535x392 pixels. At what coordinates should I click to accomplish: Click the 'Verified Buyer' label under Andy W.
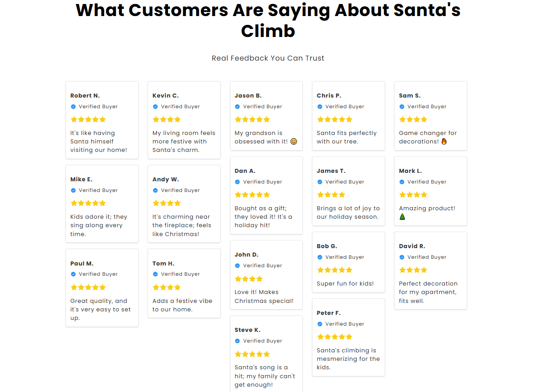pos(180,190)
